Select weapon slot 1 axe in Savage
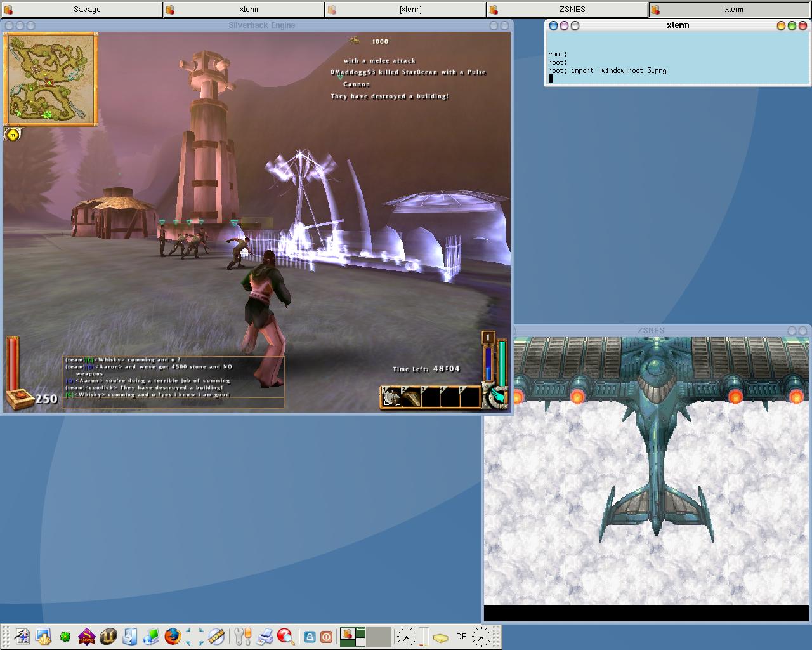 (392, 397)
